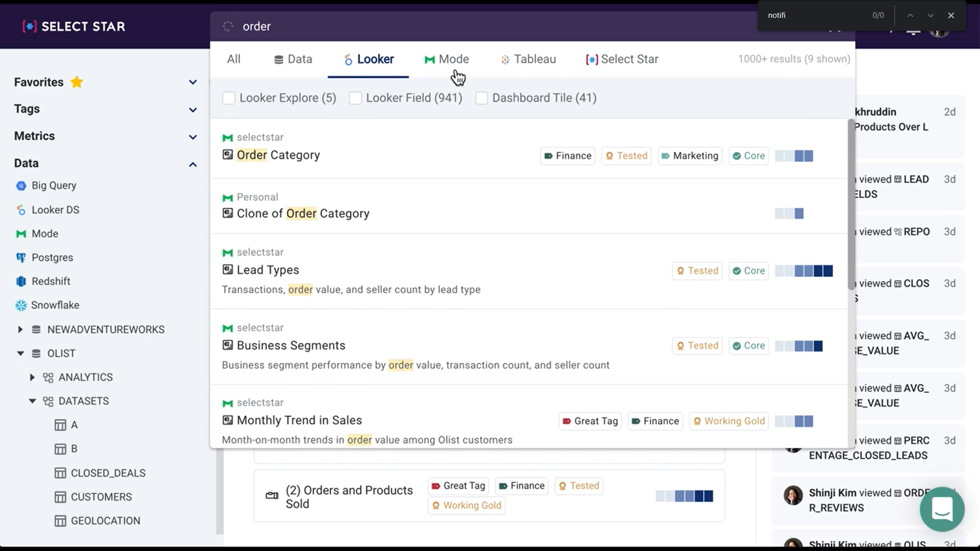Expand the NEWADVENTUREWORKS database tree

pyautogui.click(x=20, y=329)
